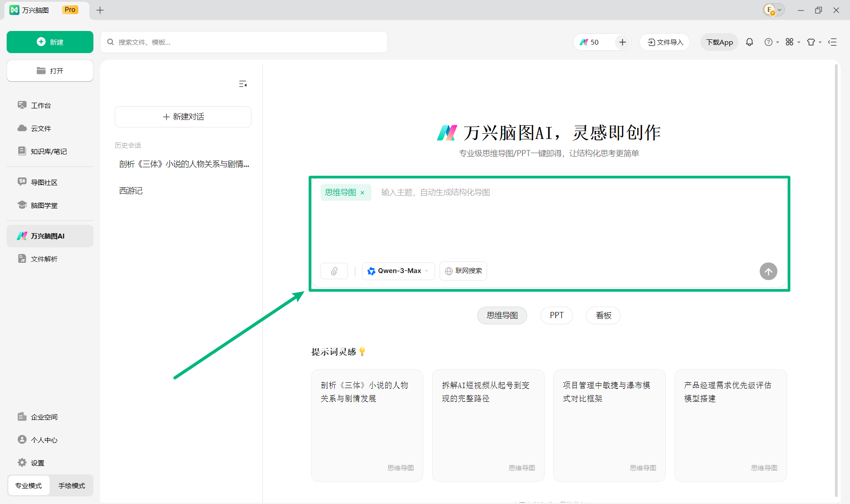The height and width of the screenshot is (504, 850).
Task: Select the 思维导图 mode chip
Action: click(502, 315)
